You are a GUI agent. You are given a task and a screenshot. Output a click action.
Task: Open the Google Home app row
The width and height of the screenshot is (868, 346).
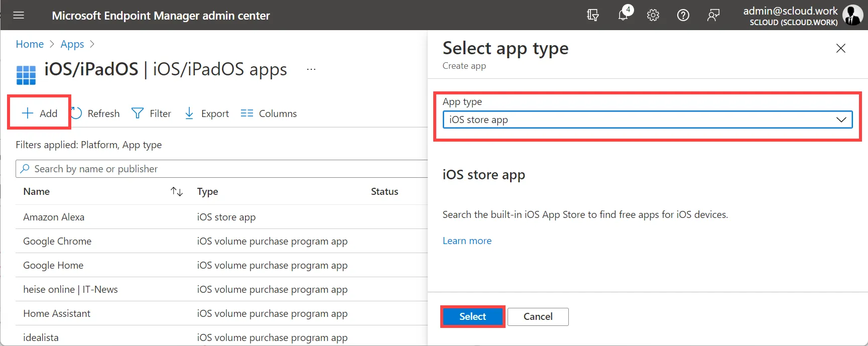tap(221, 265)
